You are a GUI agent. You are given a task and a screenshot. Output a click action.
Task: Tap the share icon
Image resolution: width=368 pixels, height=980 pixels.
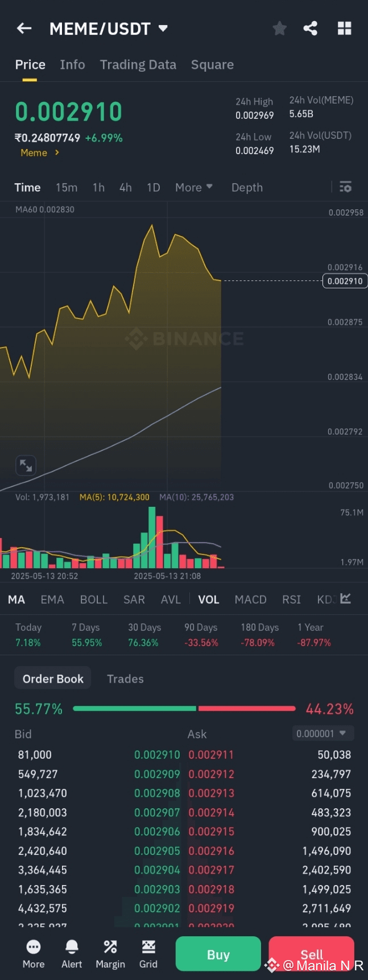pyautogui.click(x=311, y=28)
